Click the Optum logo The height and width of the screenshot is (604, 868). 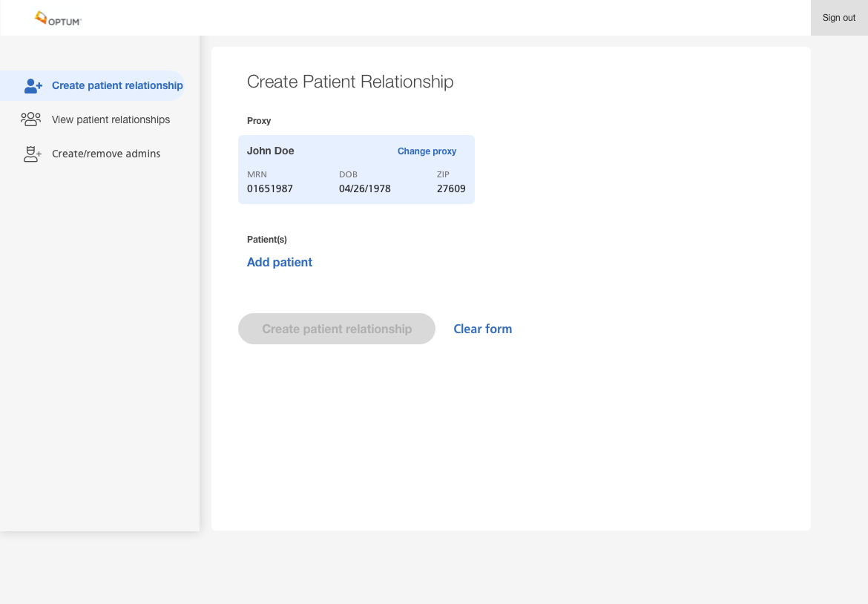click(x=58, y=19)
